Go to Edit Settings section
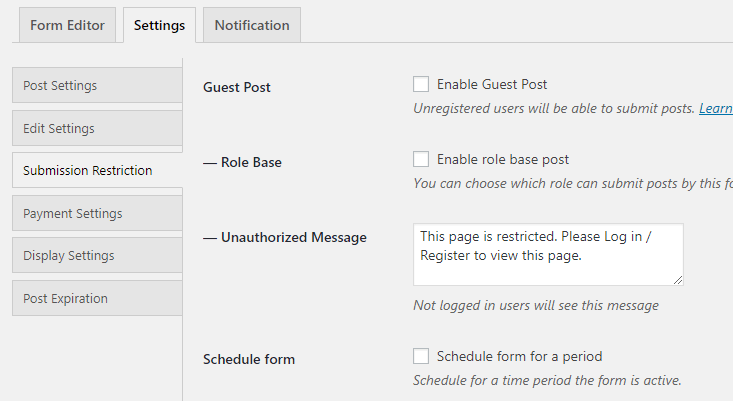Viewport: 733px width, 401px height. (96, 128)
